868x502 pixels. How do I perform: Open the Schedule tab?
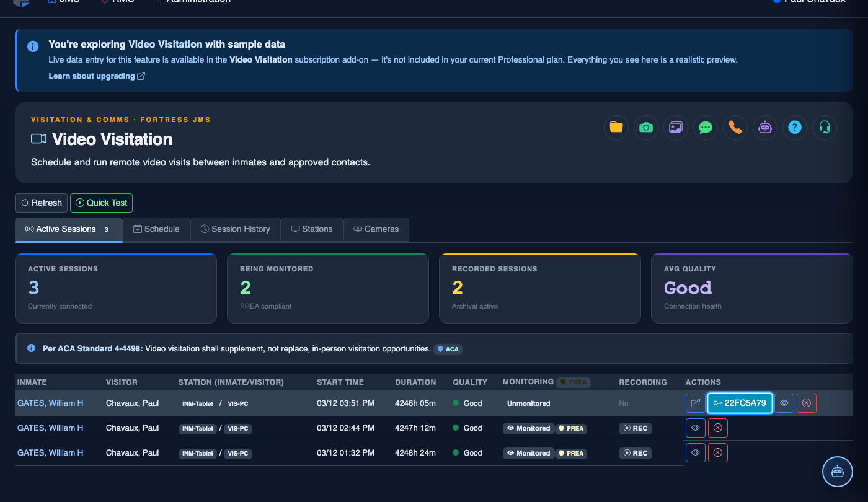[x=156, y=229]
